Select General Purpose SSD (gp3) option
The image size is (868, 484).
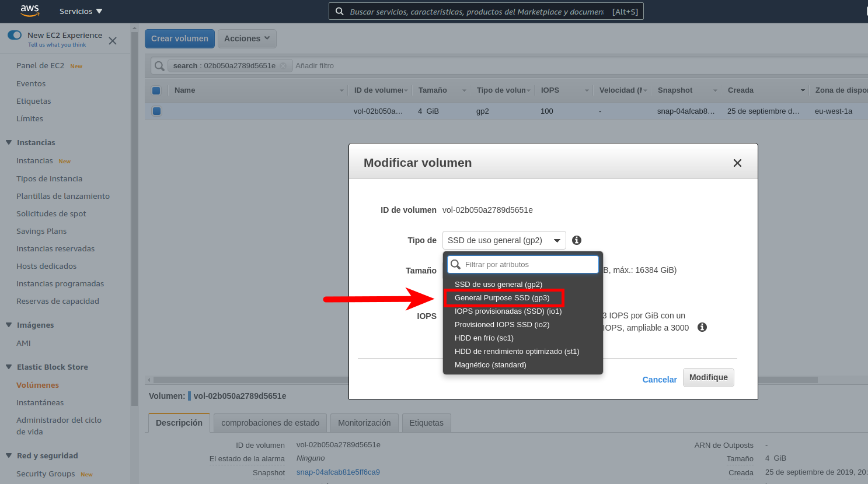(502, 298)
